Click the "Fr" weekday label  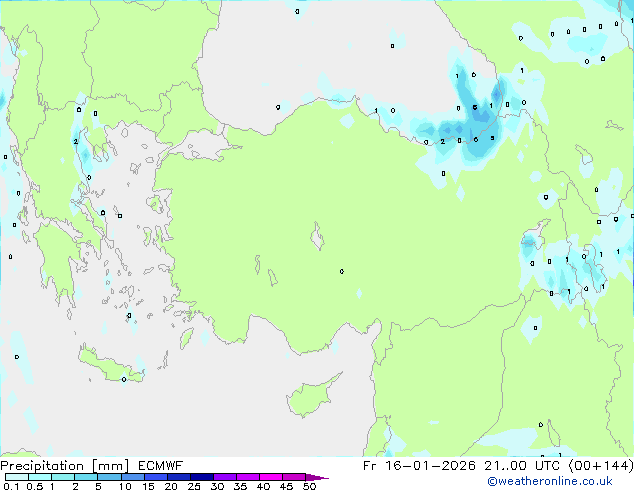tap(370, 466)
